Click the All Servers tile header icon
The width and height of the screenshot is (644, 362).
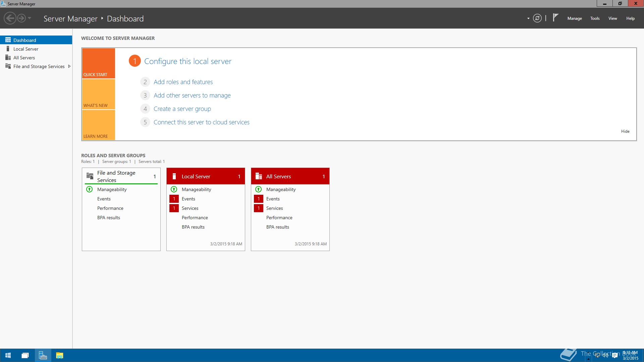pos(259,176)
